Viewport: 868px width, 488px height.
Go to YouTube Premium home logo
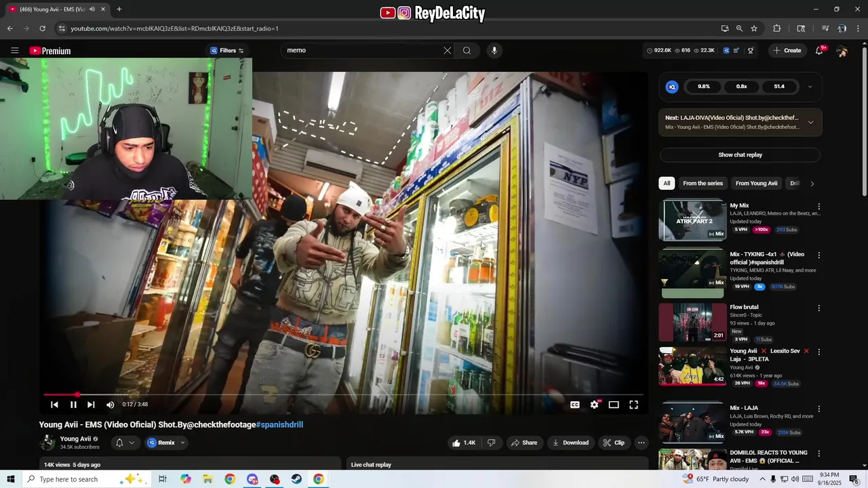point(50,51)
